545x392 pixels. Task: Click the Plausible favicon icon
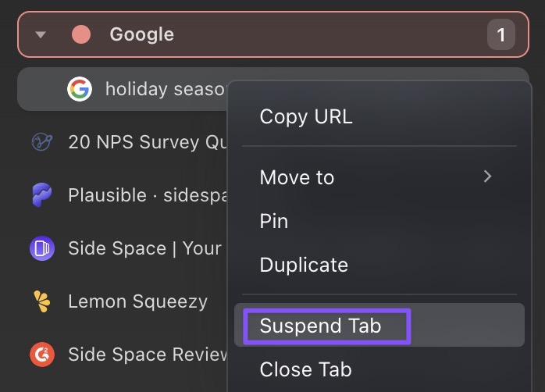click(x=41, y=194)
